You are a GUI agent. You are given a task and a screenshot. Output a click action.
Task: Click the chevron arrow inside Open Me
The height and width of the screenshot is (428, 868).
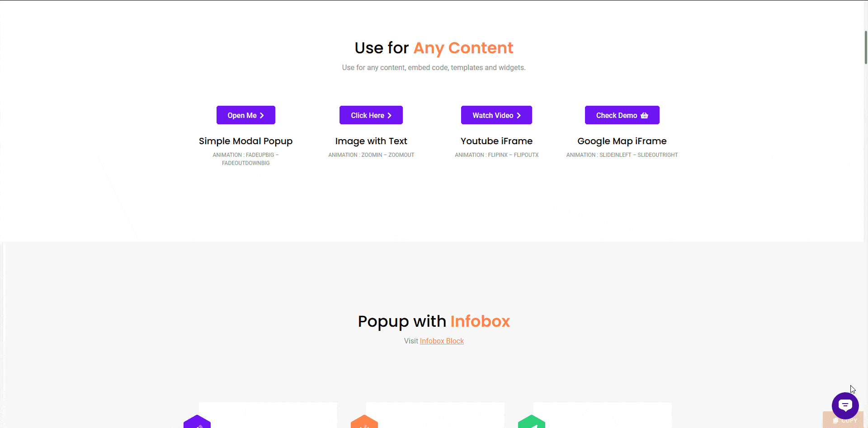(262, 115)
